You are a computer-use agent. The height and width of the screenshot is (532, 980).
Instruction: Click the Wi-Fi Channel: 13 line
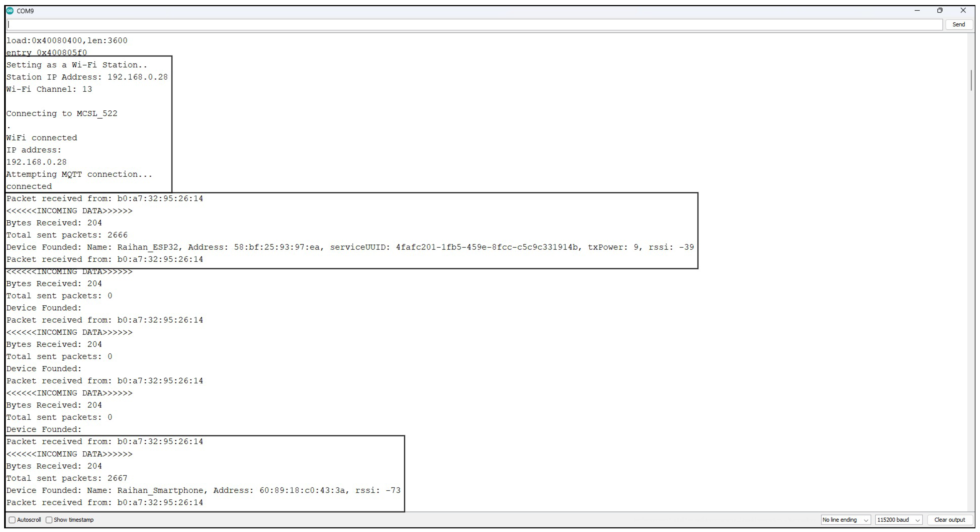49,89
